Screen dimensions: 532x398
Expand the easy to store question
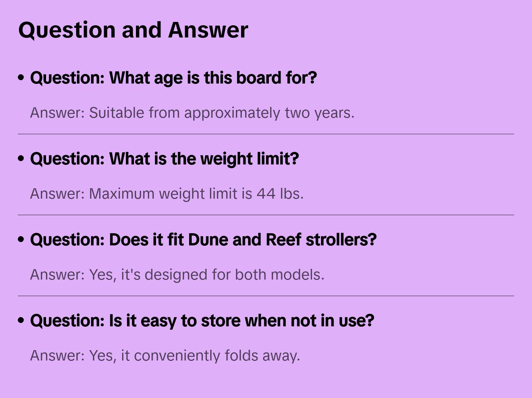point(202,320)
